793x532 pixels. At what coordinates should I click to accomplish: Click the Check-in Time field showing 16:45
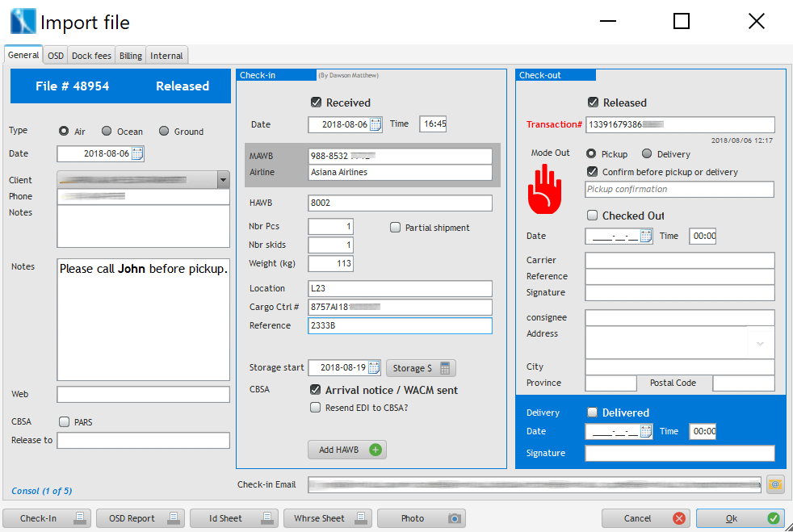click(x=433, y=124)
